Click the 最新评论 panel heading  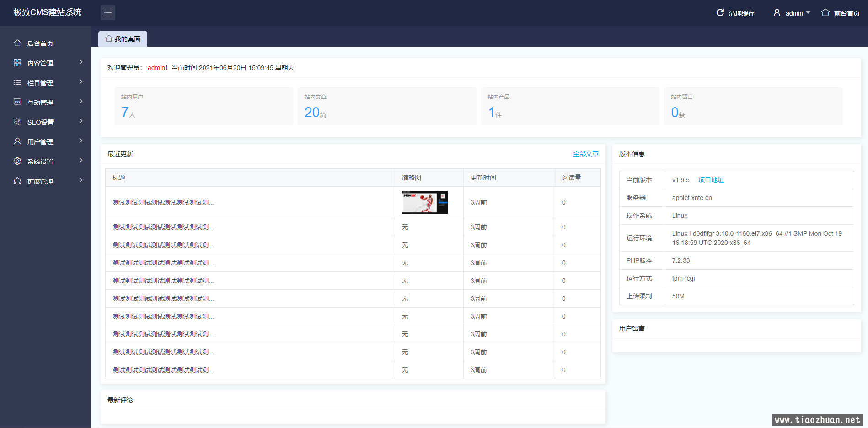(x=120, y=400)
